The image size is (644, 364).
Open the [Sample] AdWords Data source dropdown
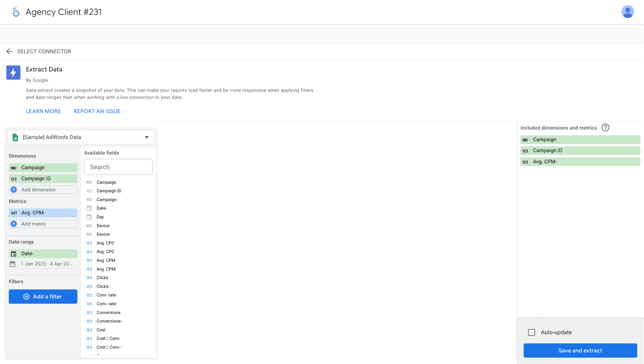coord(146,137)
